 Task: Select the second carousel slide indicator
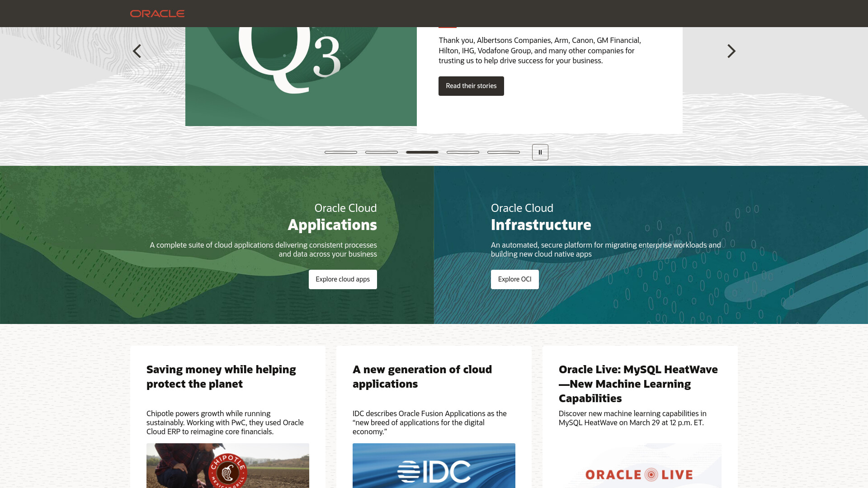point(382,152)
